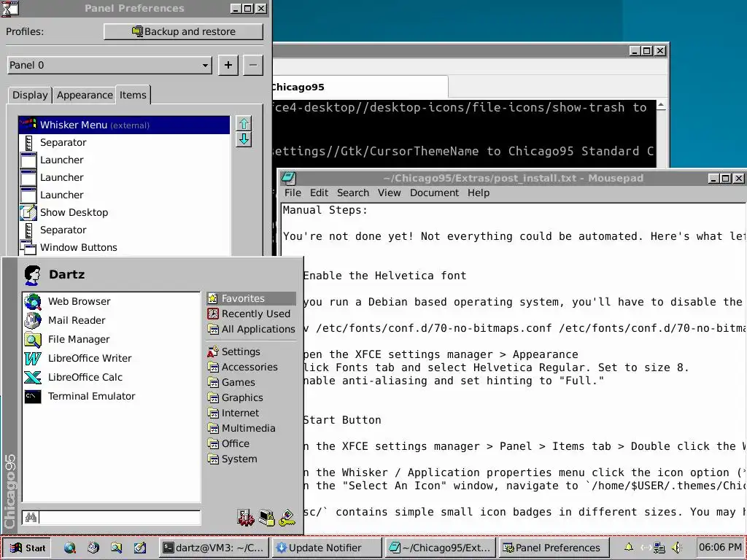
Task: Open Document menu in Mousepad
Action: pos(434,192)
